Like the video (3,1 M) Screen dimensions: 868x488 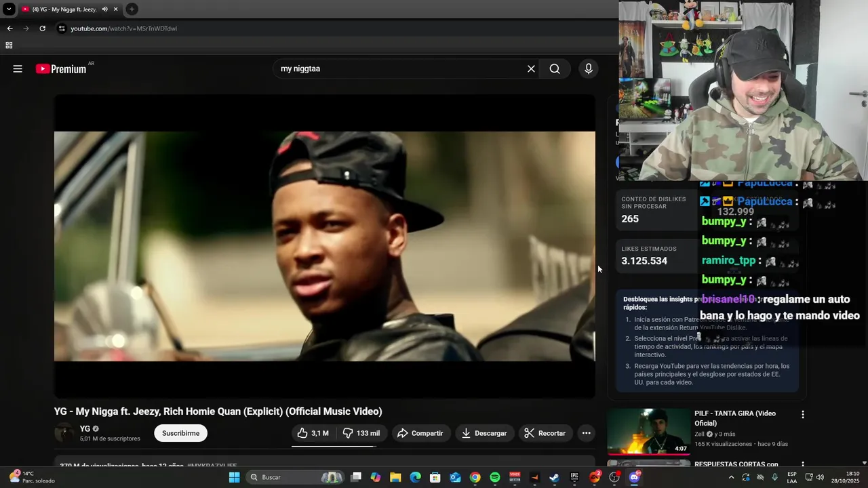pos(313,433)
